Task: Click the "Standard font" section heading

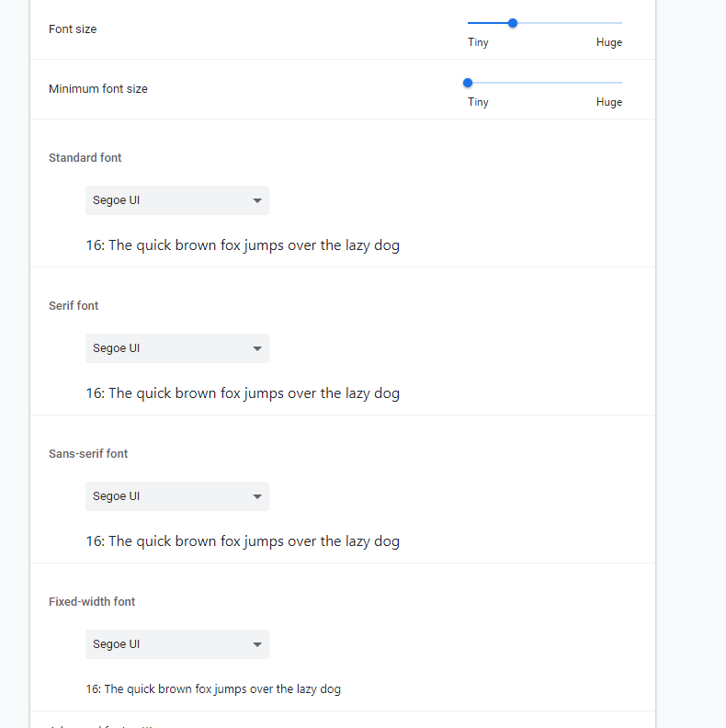Action: tap(85, 158)
